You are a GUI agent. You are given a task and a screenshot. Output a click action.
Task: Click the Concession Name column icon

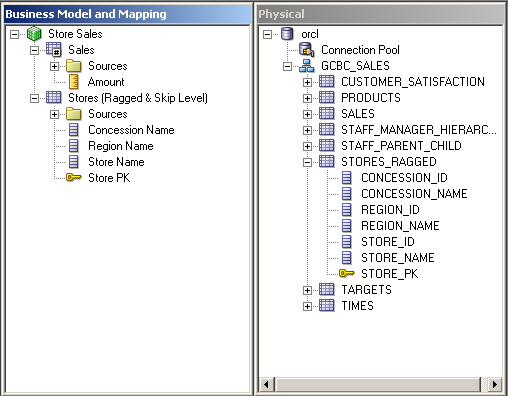(73, 130)
